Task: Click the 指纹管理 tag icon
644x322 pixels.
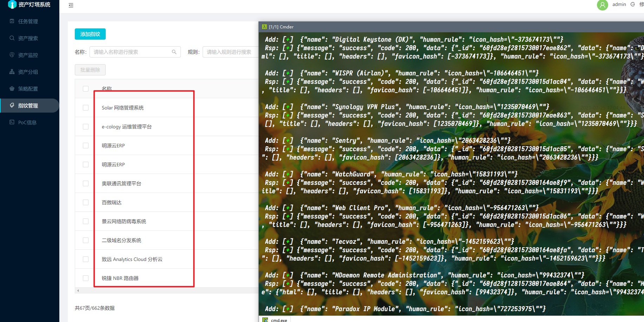Action: click(x=12, y=105)
